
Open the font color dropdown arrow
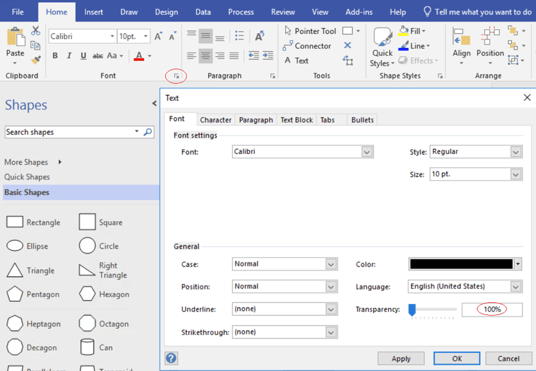tap(149, 56)
